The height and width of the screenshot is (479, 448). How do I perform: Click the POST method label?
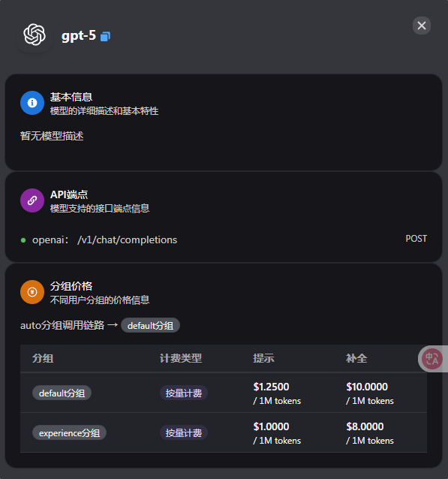pos(416,239)
